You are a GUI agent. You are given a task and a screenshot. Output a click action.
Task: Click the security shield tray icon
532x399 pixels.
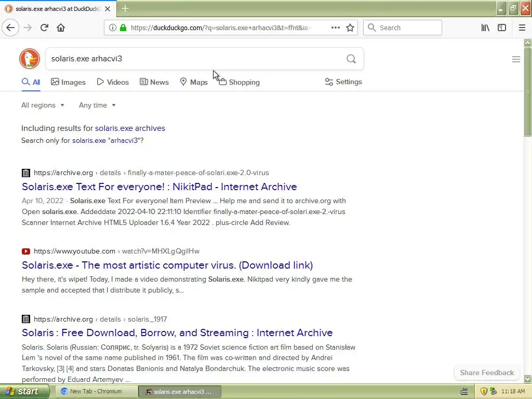tap(484, 392)
